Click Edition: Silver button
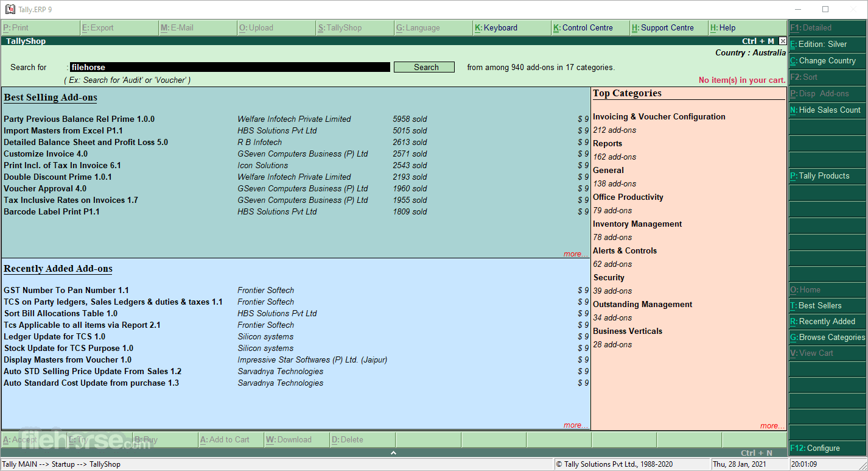 pos(827,44)
